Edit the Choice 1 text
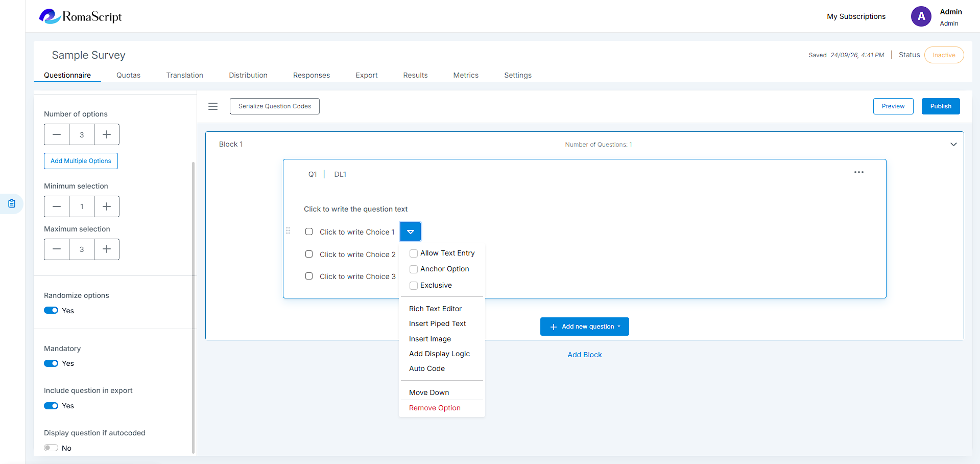980x464 pixels. [x=357, y=232]
